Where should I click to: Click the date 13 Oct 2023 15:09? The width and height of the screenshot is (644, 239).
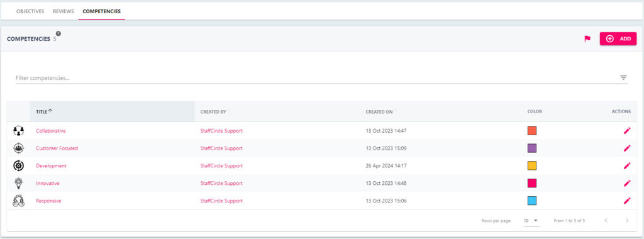386,148
